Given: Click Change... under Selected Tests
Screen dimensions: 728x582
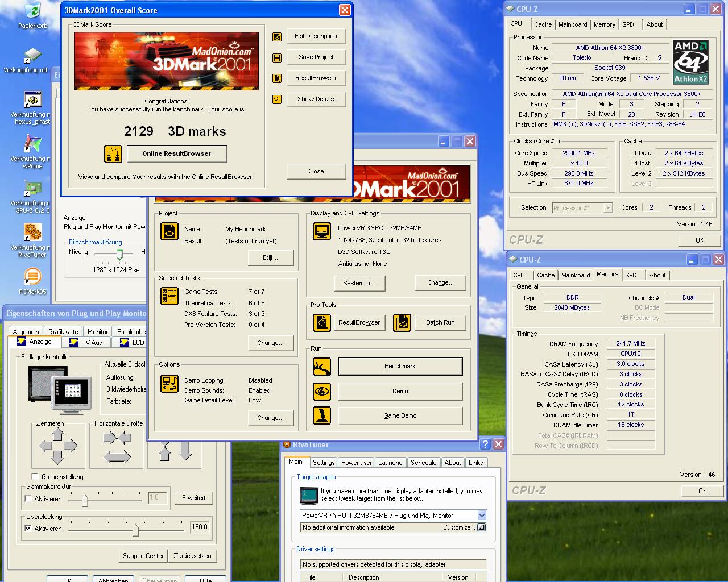Looking at the screenshot, I should (x=270, y=343).
